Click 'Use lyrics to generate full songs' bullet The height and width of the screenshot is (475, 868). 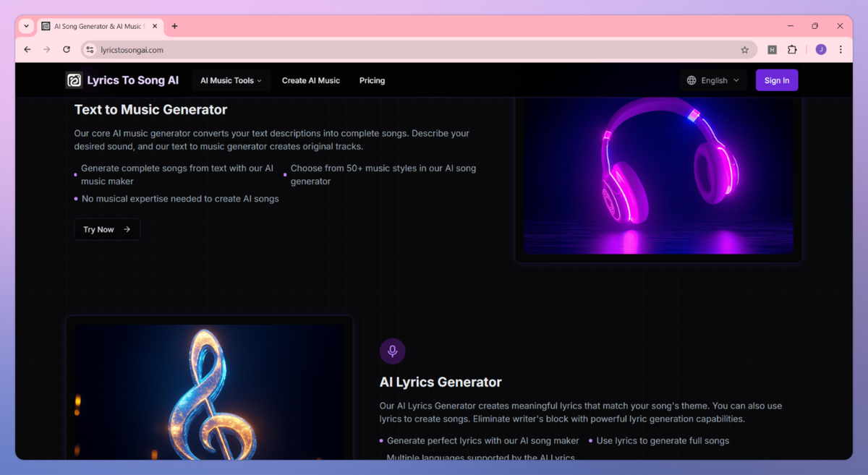[x=663, y=440]
